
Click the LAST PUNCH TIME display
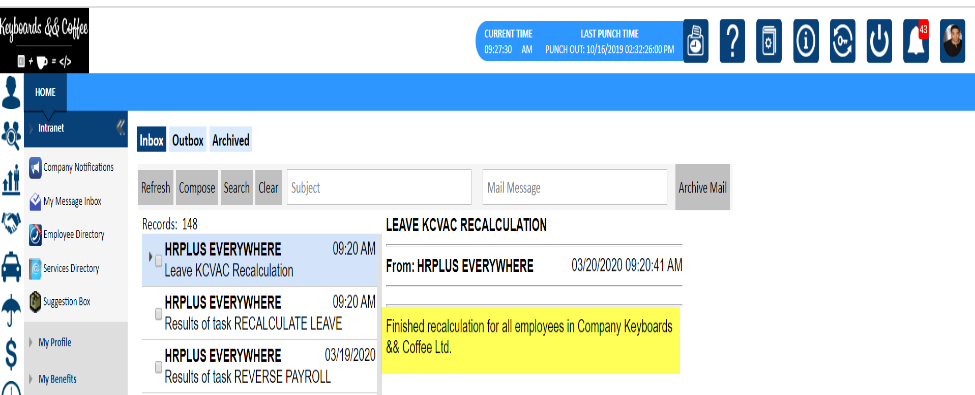[609, 41]
